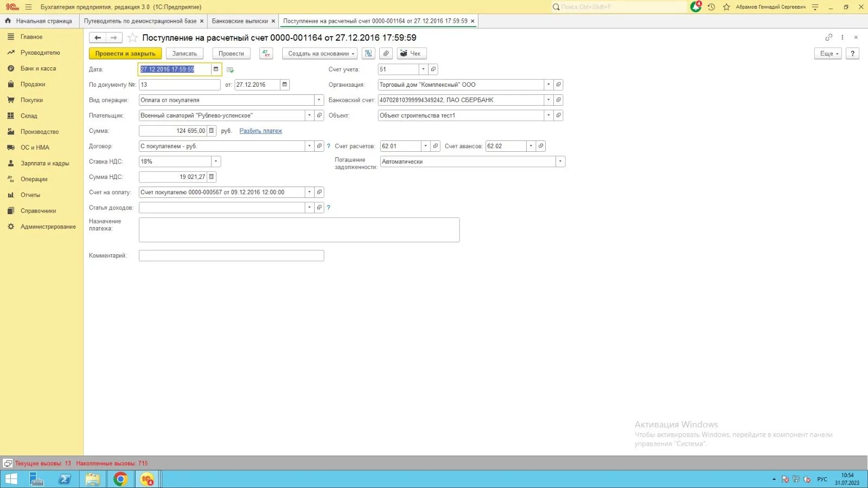This screenshot has height=488, width=868.
Task: Show Дт/Кт accounting entries icon
Action: [x=266, y=53]
